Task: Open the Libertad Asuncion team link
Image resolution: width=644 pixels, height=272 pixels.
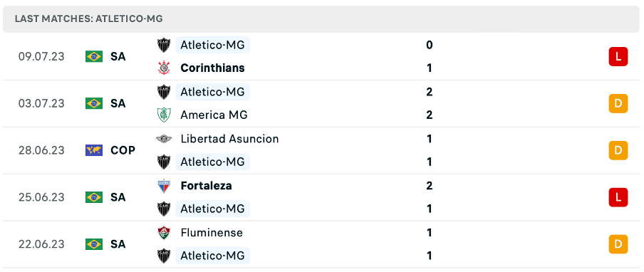Action: 229,139
